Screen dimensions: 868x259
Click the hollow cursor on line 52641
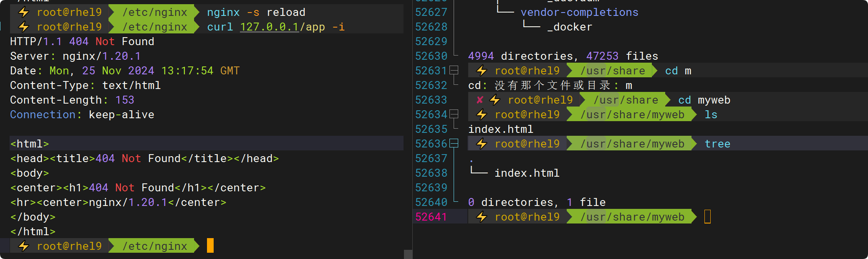(x=707, y=217)
